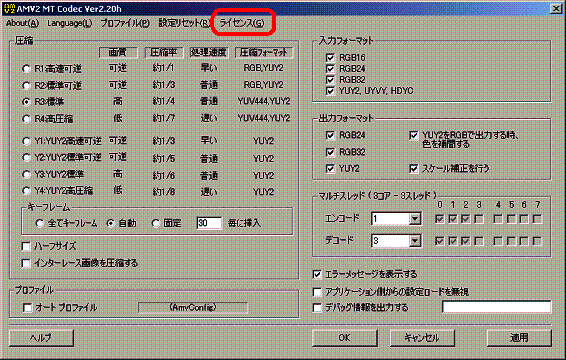Toggle エンコード core 4 checkbox
Viewport: 566px width, 360px height.
point(498,219)
